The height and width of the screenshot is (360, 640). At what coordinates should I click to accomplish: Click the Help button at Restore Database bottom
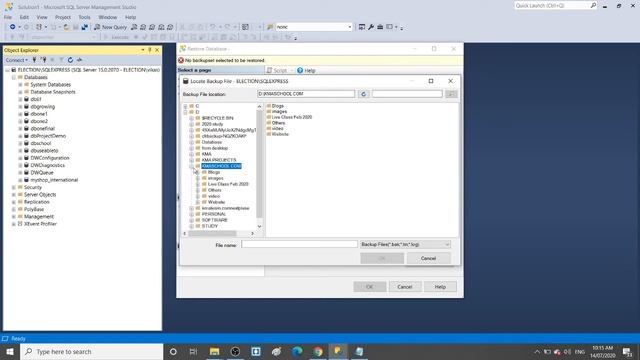440,287
